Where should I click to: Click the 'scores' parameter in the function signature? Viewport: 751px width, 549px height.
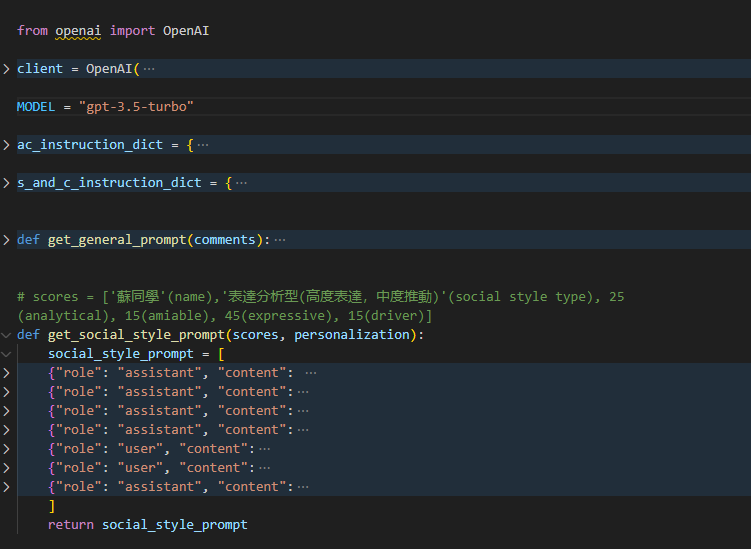(255, 335)
